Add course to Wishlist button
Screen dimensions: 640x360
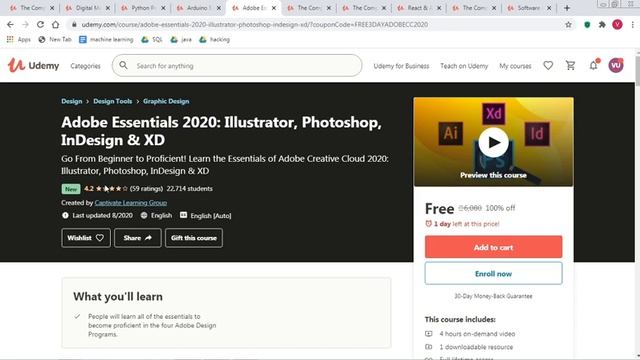86,238
